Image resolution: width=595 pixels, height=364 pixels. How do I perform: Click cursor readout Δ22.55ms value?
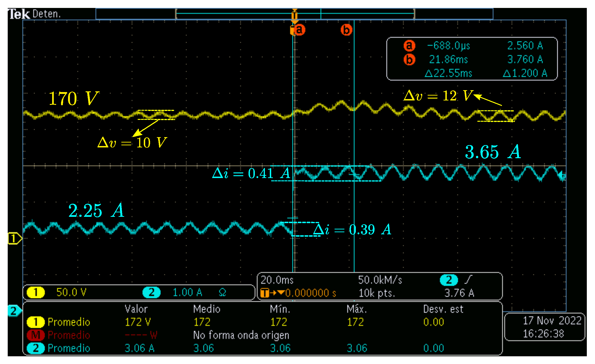pyautogui.click(x=448, y=73)
